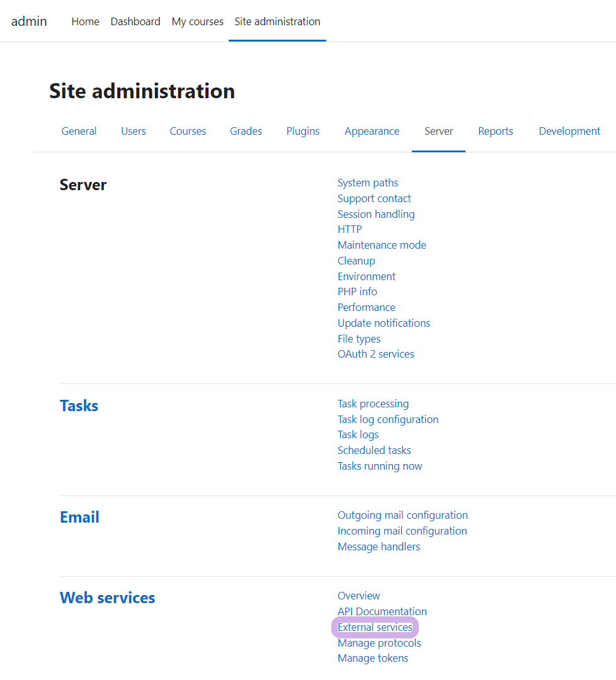Image resolution: width=616 pixels, height=680 pixels.
Task: Open the Appearance tab
Action: (372, 131)
